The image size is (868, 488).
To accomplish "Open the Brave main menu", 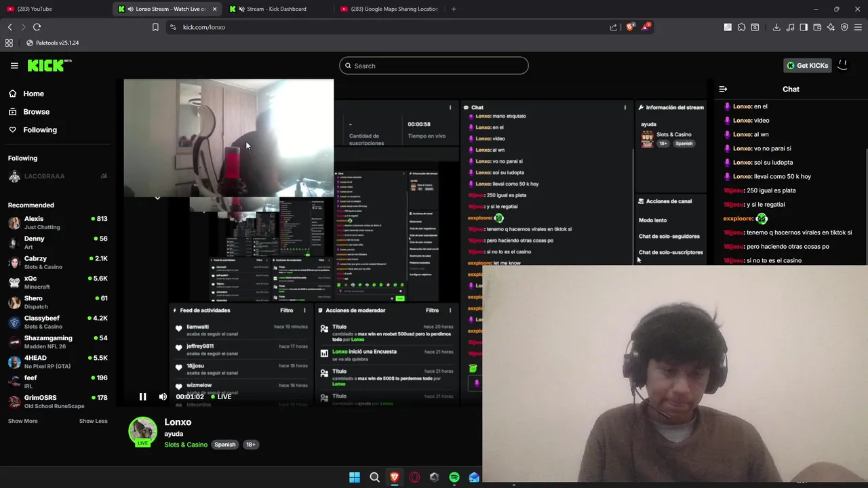I will 859,27.
